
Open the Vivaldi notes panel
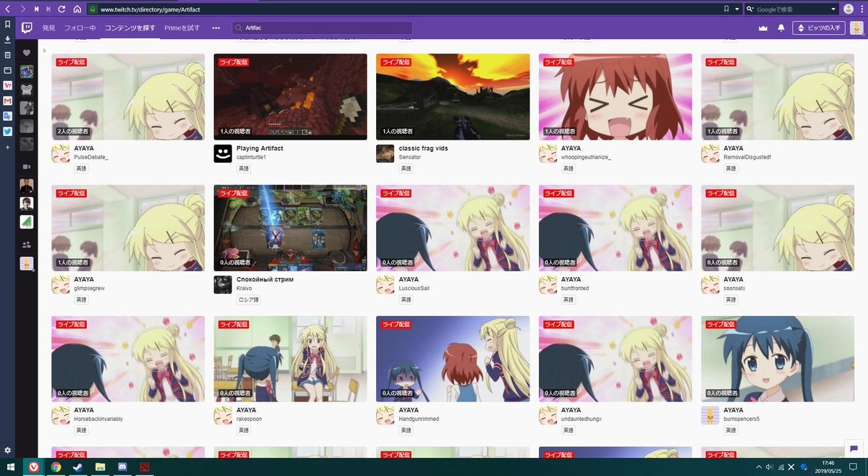pyautogui.click(x=7, y=55)
